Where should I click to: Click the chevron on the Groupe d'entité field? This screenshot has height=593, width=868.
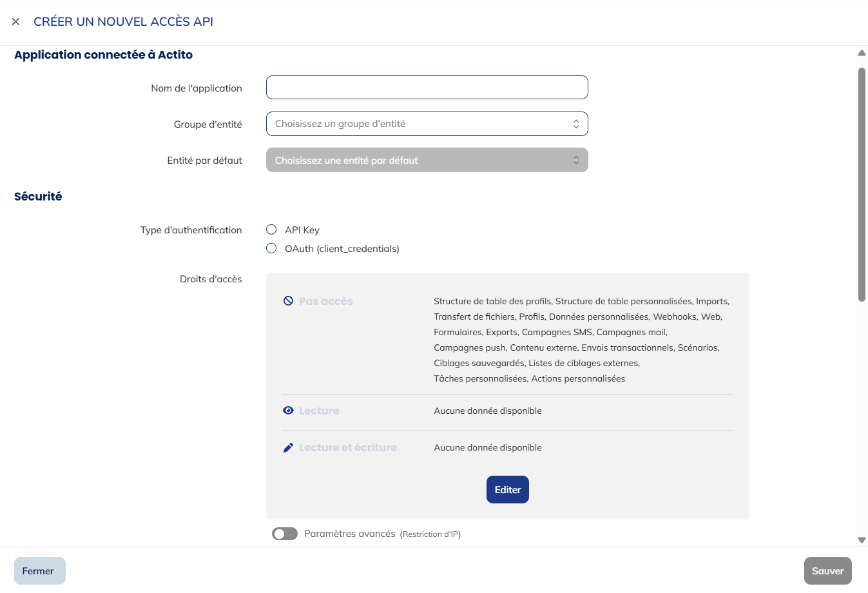click(575, 123)
